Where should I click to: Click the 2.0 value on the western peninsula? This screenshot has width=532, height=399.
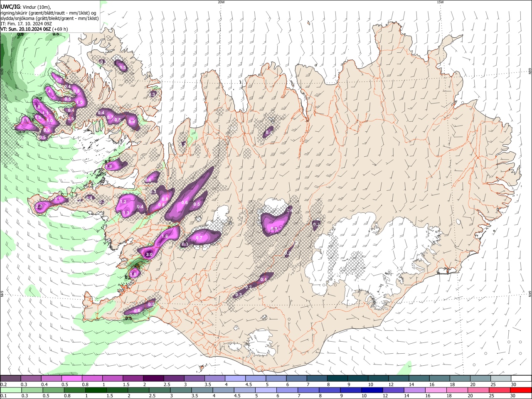tap(39, 207)
